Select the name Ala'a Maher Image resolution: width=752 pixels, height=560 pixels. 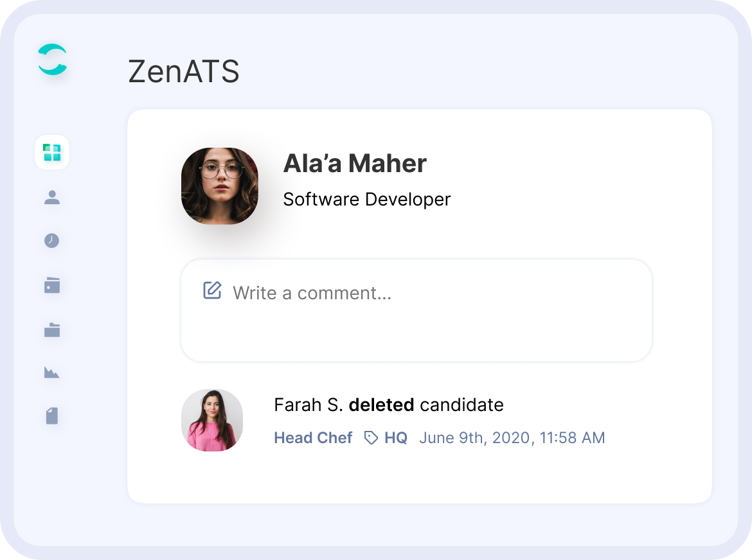[354, 164]
